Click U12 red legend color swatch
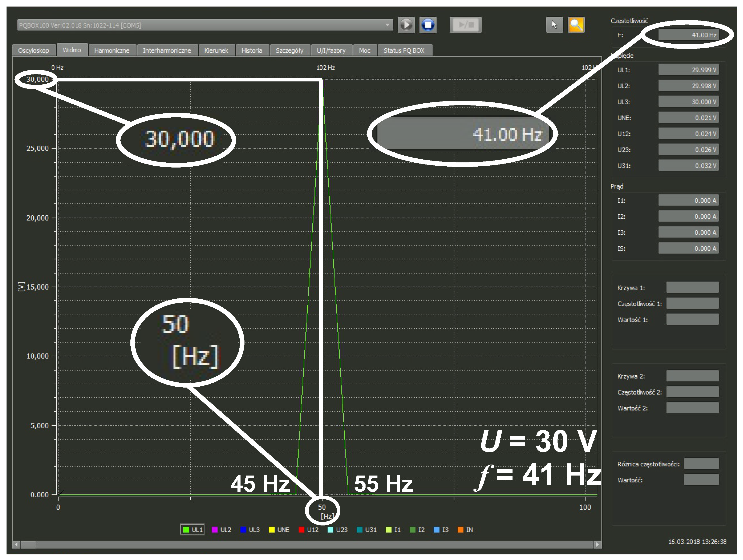The height and width of the screenshot is (560, 743). [301, 530]
